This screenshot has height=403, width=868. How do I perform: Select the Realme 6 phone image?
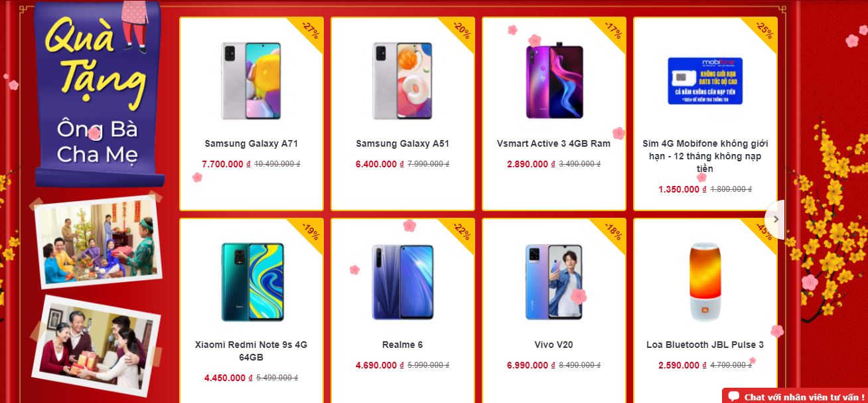tap(402, 282)
